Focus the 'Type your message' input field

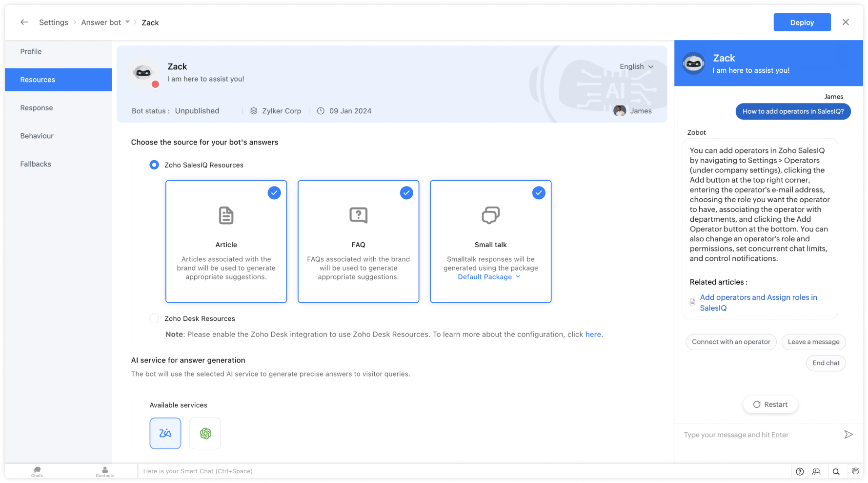pos(761,435)
